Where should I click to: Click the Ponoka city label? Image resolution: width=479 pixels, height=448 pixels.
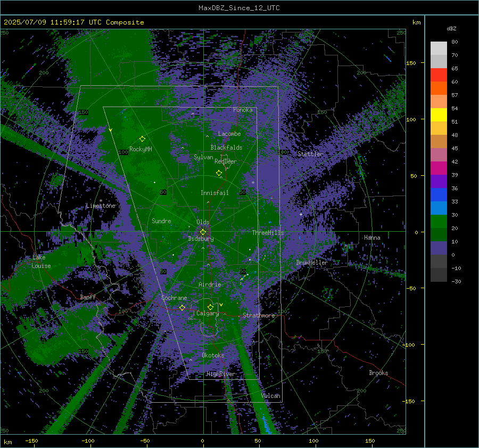tap(243, 110)
